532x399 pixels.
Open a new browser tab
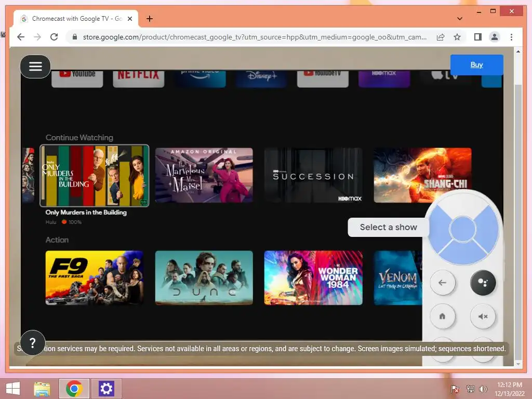click(149, 19)
